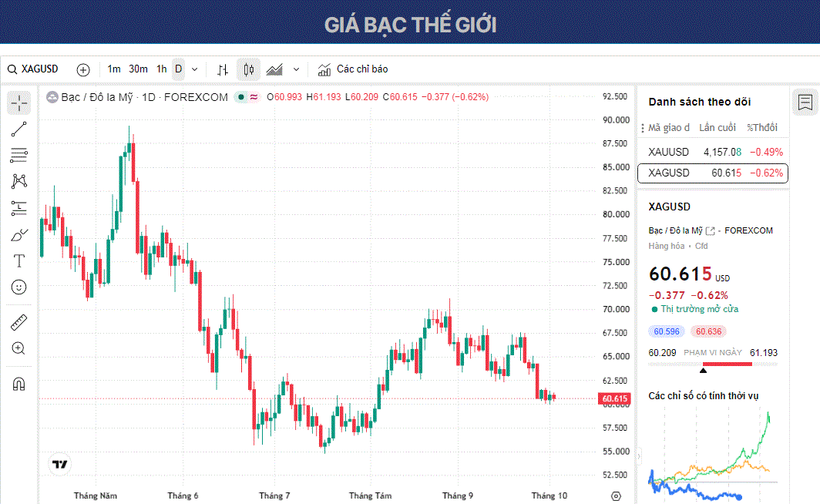Click the red ask price 60.636
820x504 pixels.
coord(708,331)
